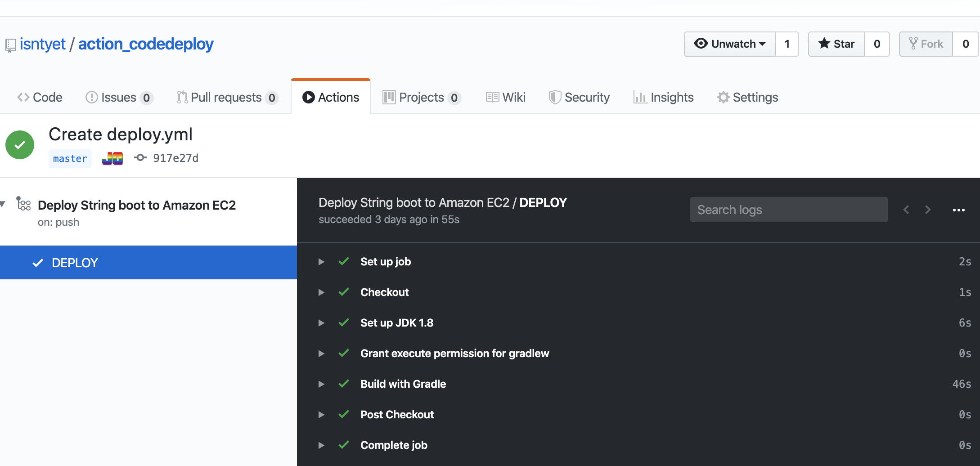Click the master branch label
980x466 pixels.
click(x=70, y=159)
